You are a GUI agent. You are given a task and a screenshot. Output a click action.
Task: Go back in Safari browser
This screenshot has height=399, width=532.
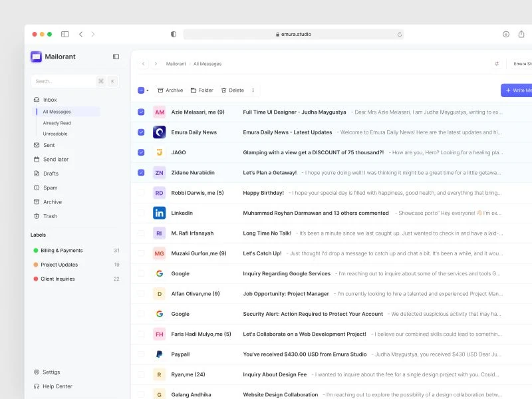click(80, 35)
